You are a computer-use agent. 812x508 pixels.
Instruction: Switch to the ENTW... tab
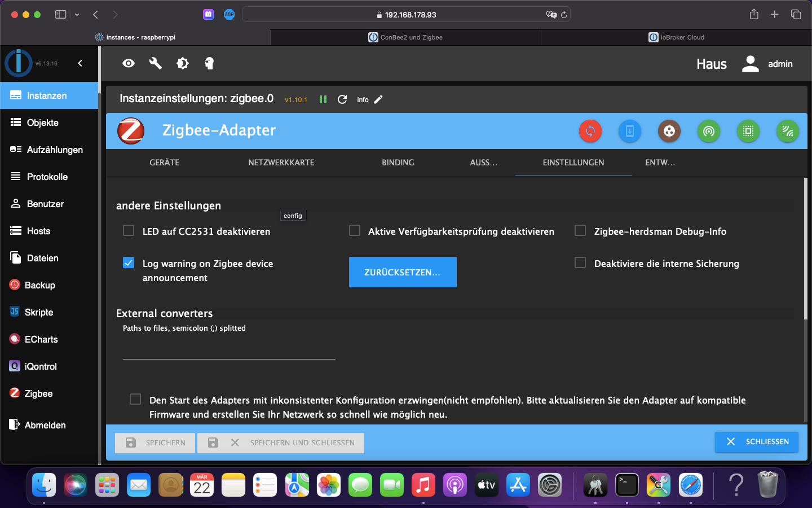click(x=660, y=163)
